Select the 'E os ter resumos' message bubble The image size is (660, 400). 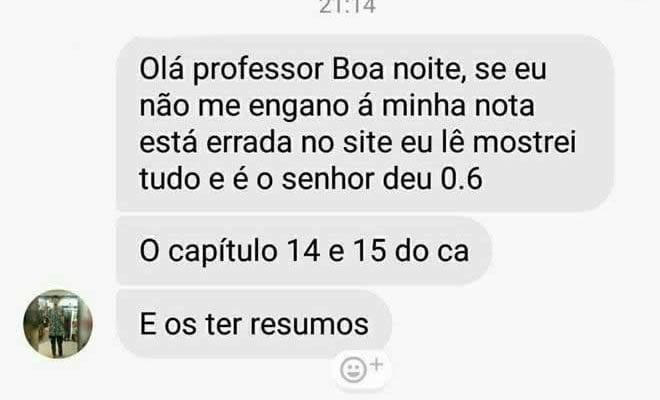[254, 324]
